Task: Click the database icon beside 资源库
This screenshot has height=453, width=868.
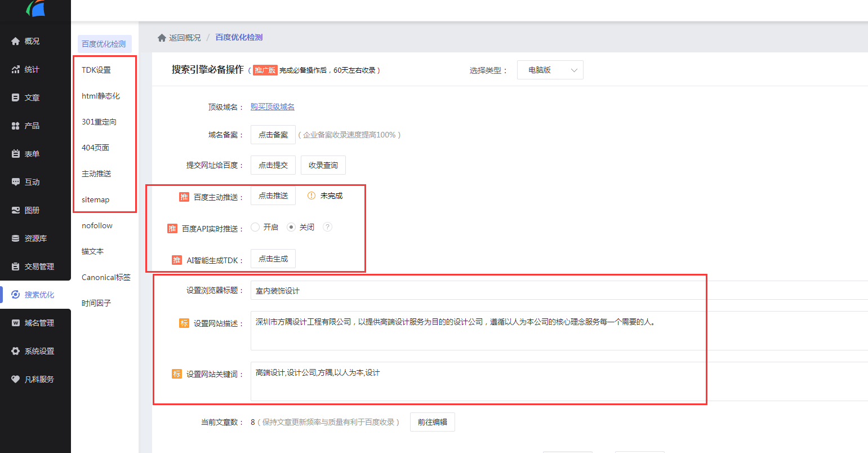Action: click(x=16, y=238)
